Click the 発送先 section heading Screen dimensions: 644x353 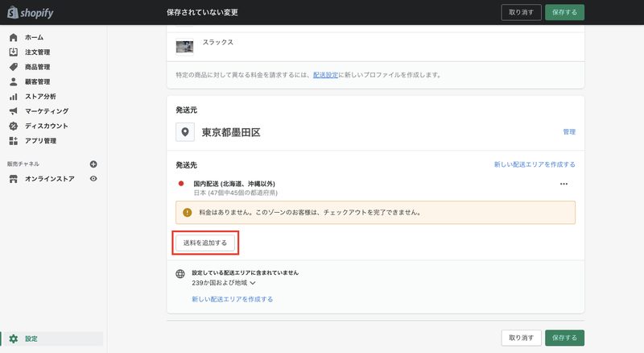click(x=187, y=165)
